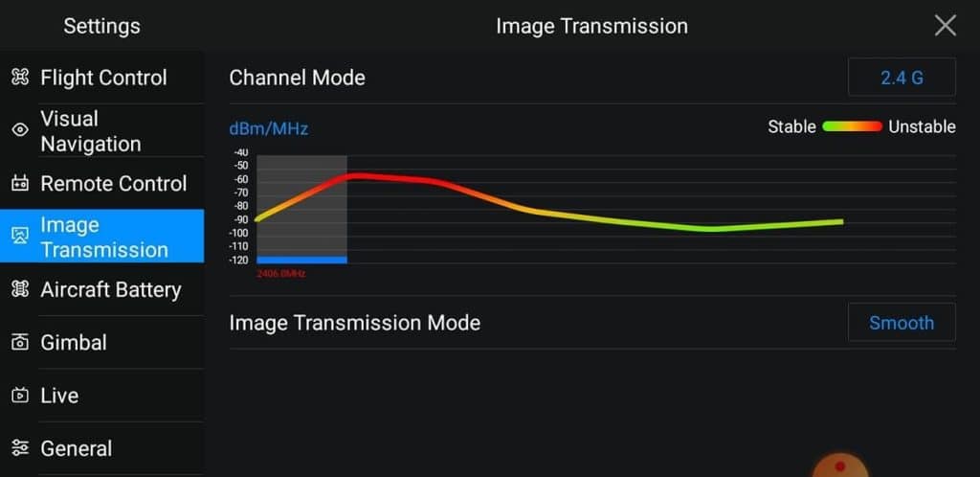Open the Image Transmission Mode Smooth selector

[x=902, y=323]
